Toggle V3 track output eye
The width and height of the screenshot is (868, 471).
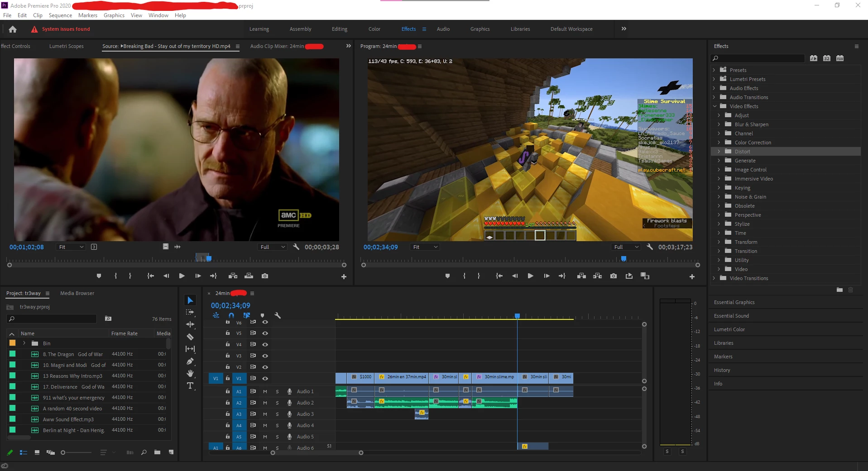pyautogui.click(x=265, y=356)
